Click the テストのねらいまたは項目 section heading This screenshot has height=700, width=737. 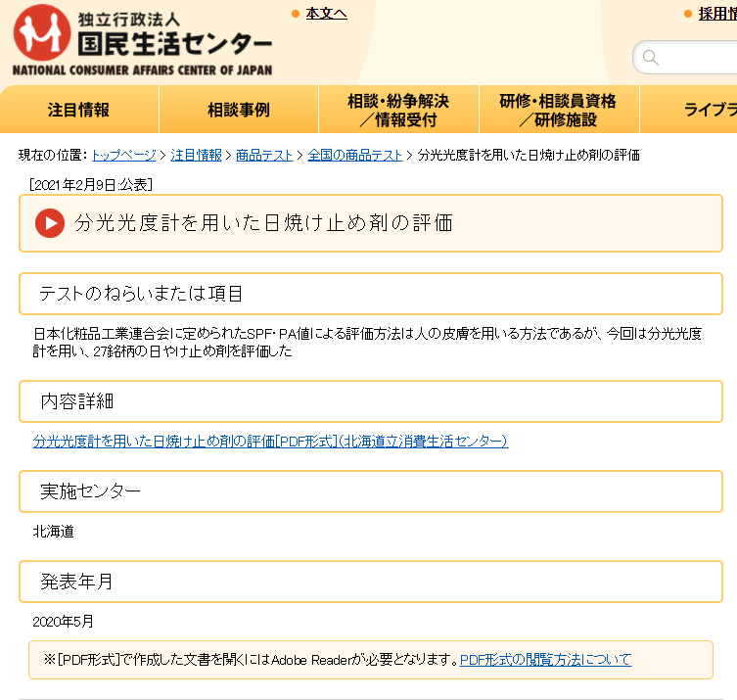[141, 294]
